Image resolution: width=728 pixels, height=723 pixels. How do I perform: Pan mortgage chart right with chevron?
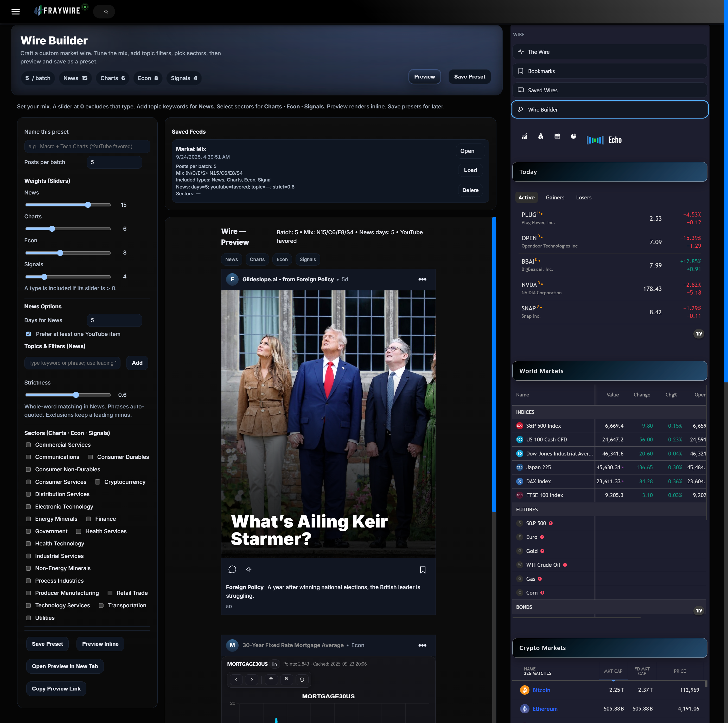(252, 680)
